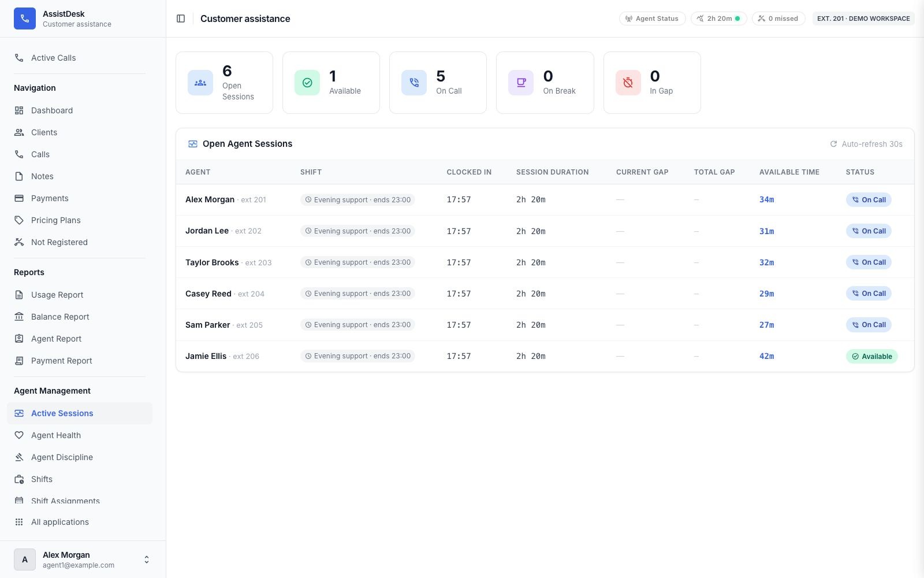Click the 2h 20m session timer pill
924x578 pixels.
(718, 18)
